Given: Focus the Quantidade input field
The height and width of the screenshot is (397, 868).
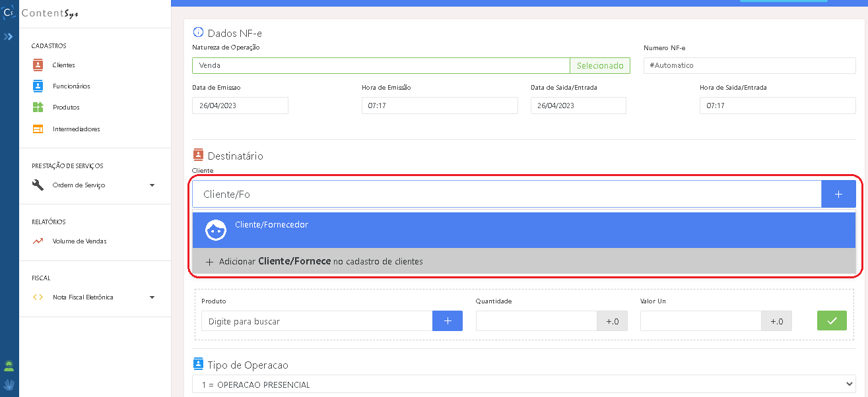Looking at the screenshot, I should [x=536, y=321].
